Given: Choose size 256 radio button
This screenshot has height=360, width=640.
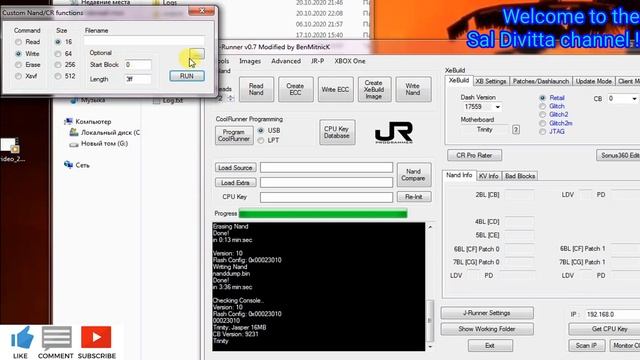Looking at the screenshot, I should point(58,65).
